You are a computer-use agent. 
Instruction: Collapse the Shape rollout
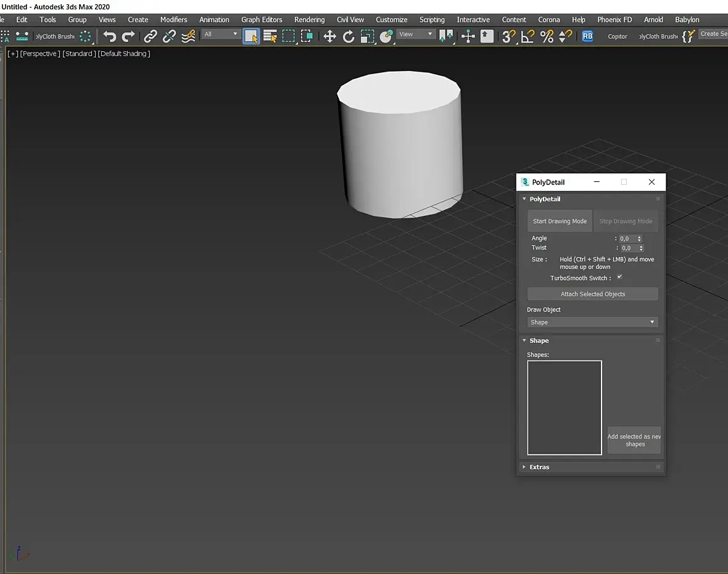click(x=539, y=341)
